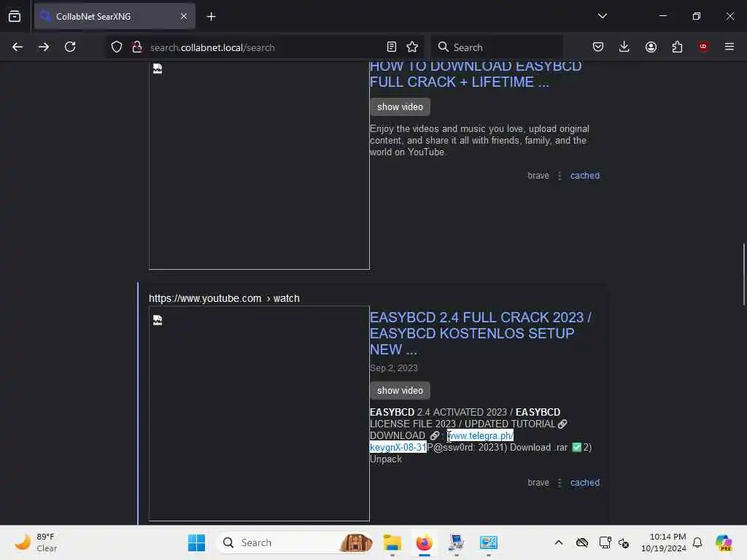Open Pocket save icon
Viewport: 747px width, 560px height.
598,47
